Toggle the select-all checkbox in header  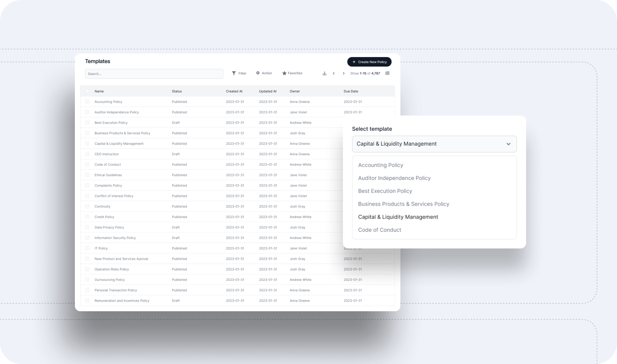[87, 91]
